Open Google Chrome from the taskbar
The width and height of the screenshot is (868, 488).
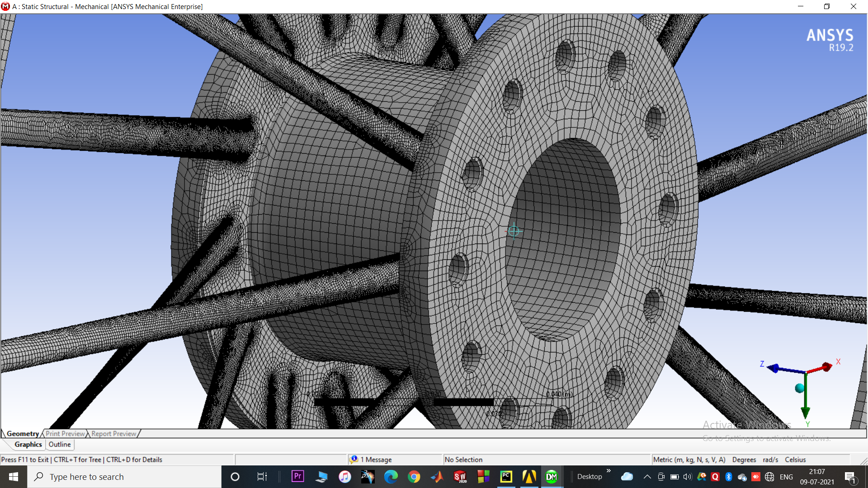[414, 477]
